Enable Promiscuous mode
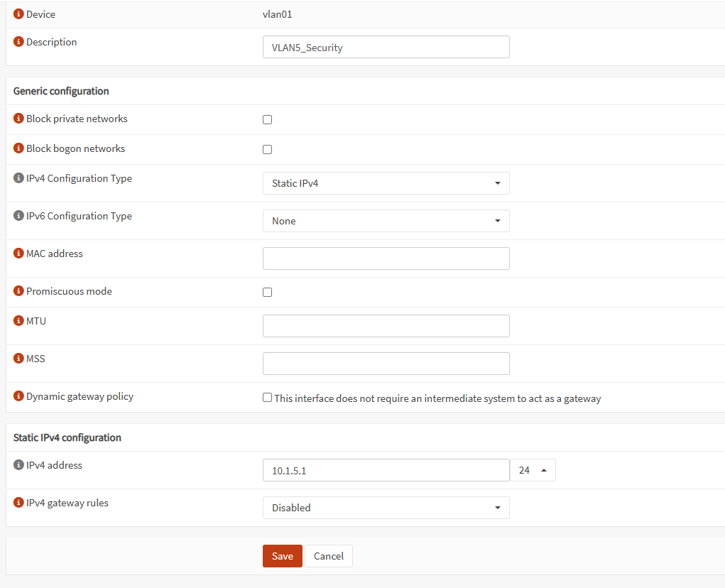This screenshot has height=588, width=725. pyautogui.click(x=267, y=292)
